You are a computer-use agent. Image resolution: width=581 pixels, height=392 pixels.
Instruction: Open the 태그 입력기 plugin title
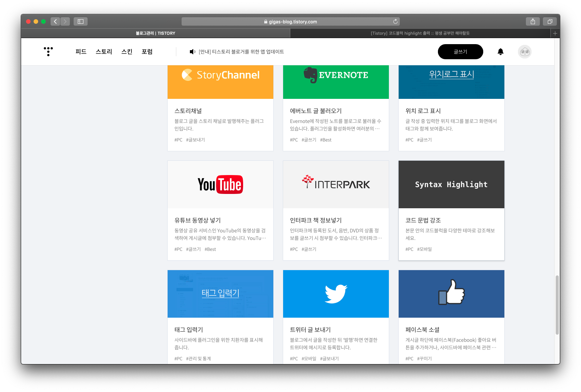189,330
